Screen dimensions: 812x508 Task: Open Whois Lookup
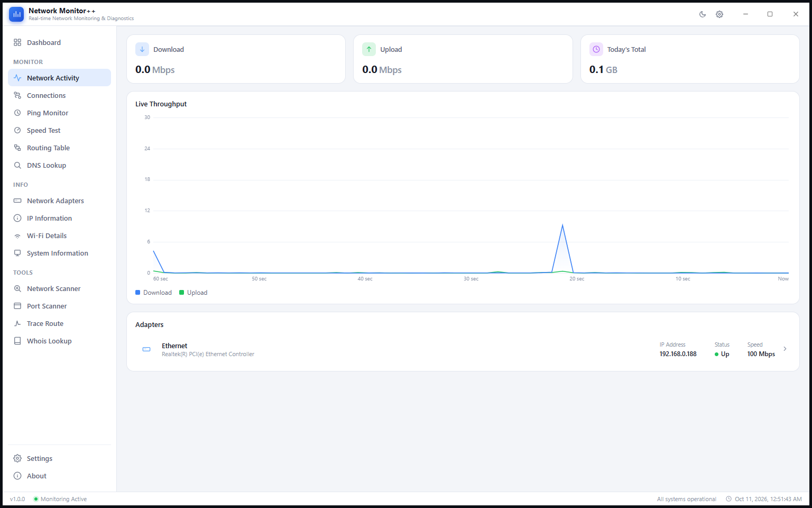(59, 341)
